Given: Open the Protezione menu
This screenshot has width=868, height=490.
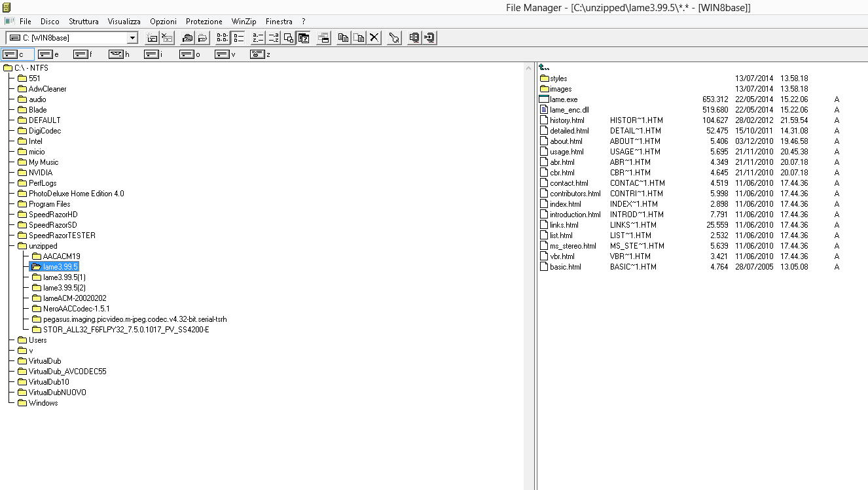Looking at the screenshot, I should (x=204, y=22).
